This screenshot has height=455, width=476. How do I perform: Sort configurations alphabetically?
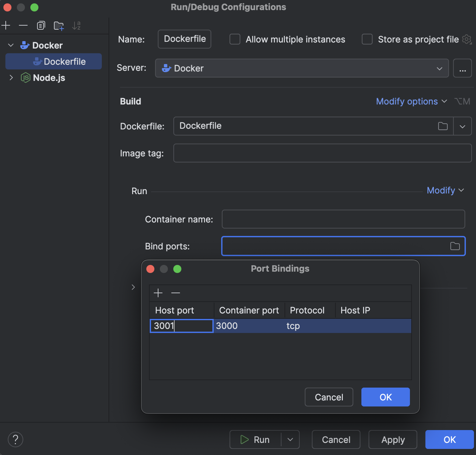tap(77, 25)
